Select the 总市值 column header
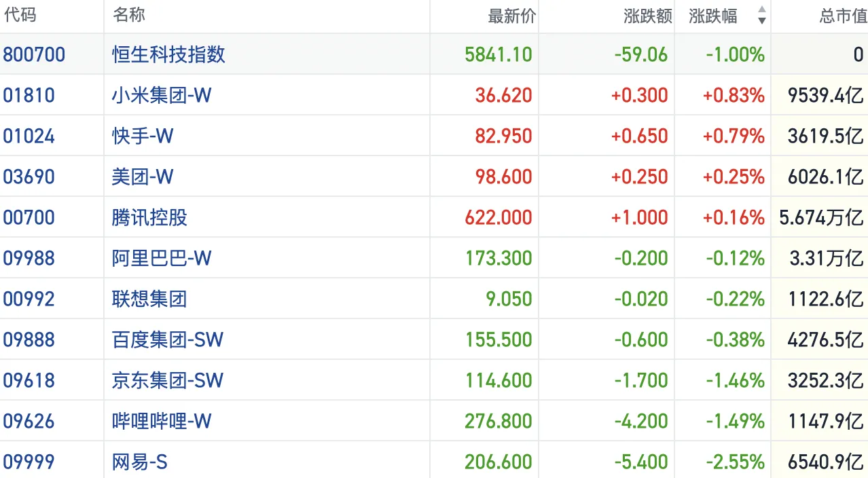This screenshot has height=478, width=868. pyautogui.click(x=842, y=16)
